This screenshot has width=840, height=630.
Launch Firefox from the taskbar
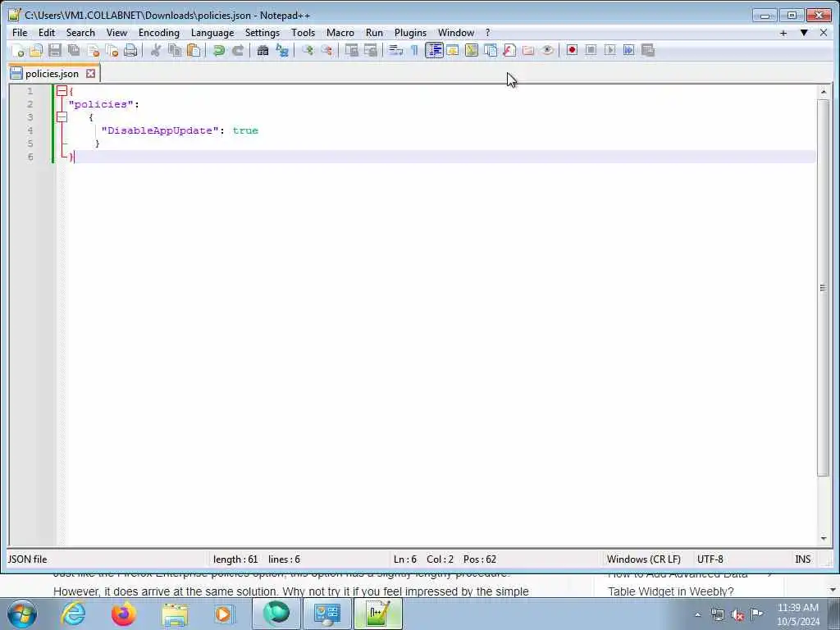[123, 614]
